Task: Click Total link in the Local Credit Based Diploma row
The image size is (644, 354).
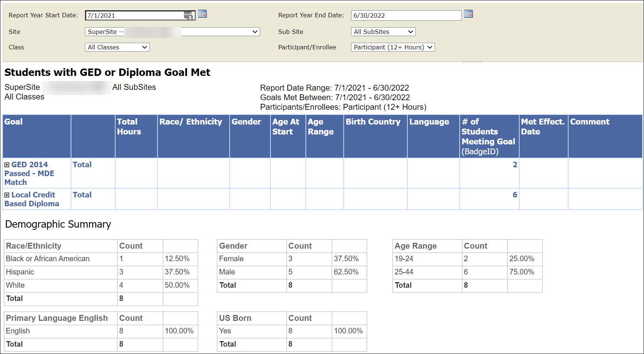Action: point(82,194)
